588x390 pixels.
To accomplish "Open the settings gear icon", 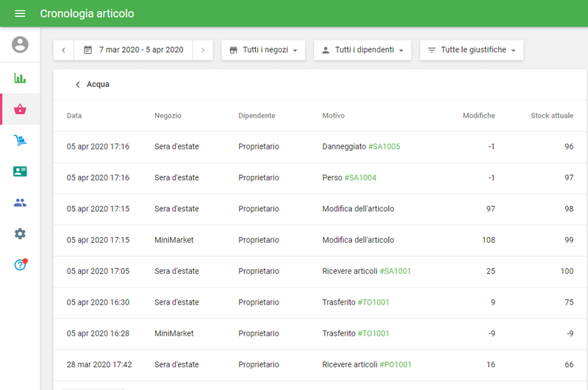I will point(20,233).
